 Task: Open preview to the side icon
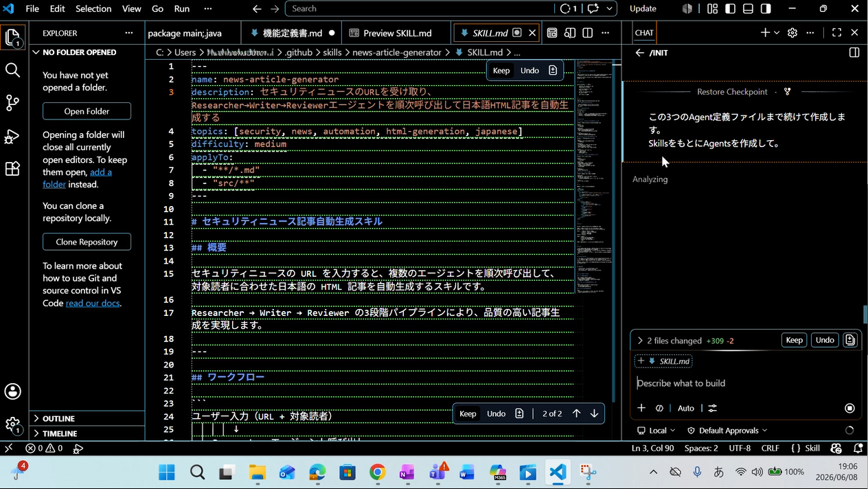point(570,32)
